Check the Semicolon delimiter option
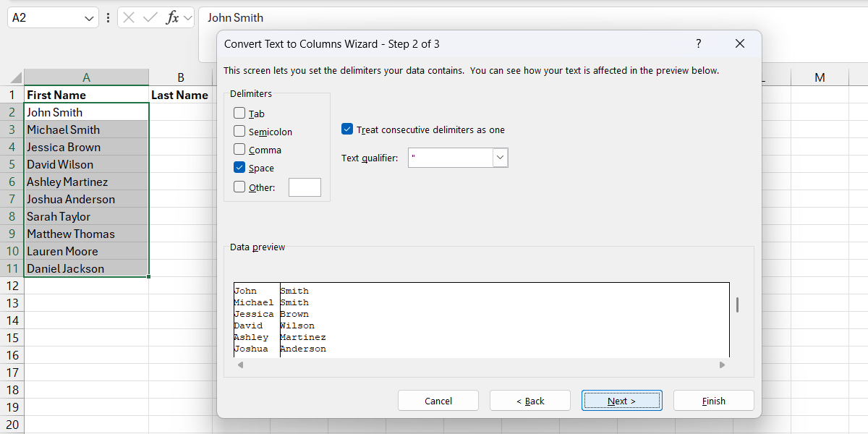Screen dimensions: 868x434 click(x=239, y=131)
